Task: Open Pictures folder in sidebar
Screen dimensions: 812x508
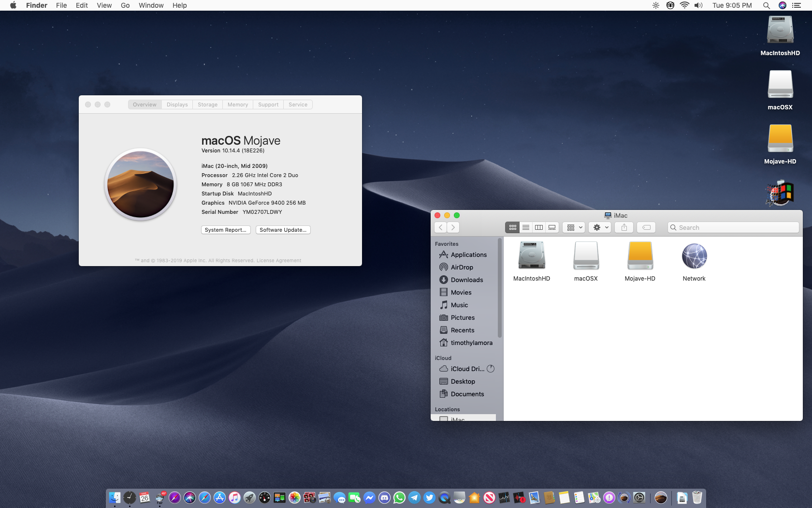Action: click(457, 317)
